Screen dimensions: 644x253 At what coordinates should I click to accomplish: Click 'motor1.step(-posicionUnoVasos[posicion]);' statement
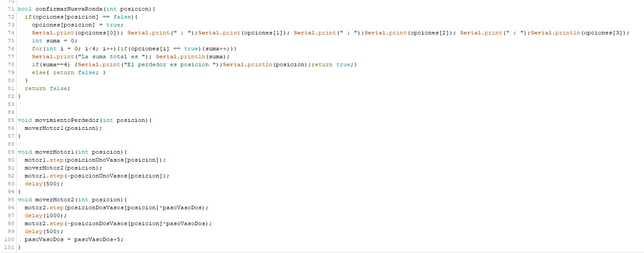[97, 176]
